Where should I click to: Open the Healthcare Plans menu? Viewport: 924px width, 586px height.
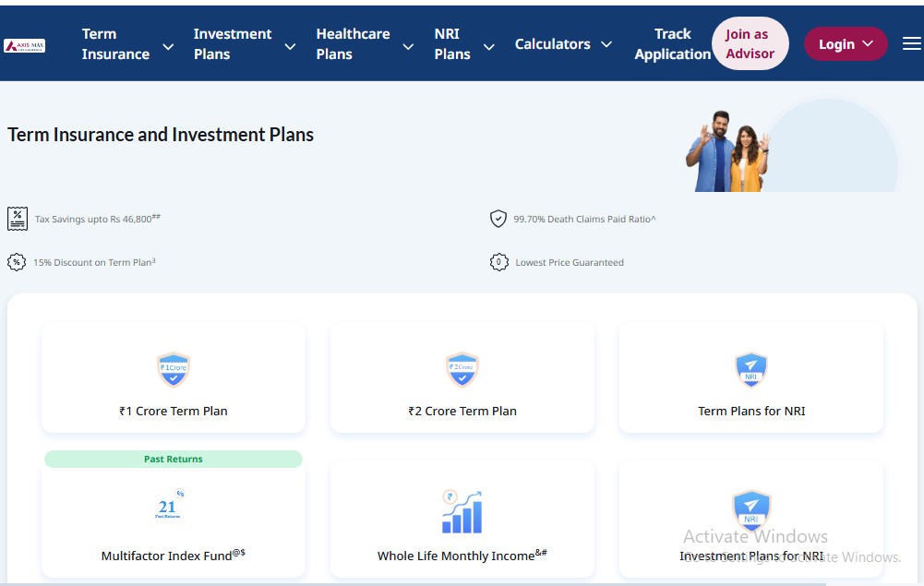tap(353, 43)
